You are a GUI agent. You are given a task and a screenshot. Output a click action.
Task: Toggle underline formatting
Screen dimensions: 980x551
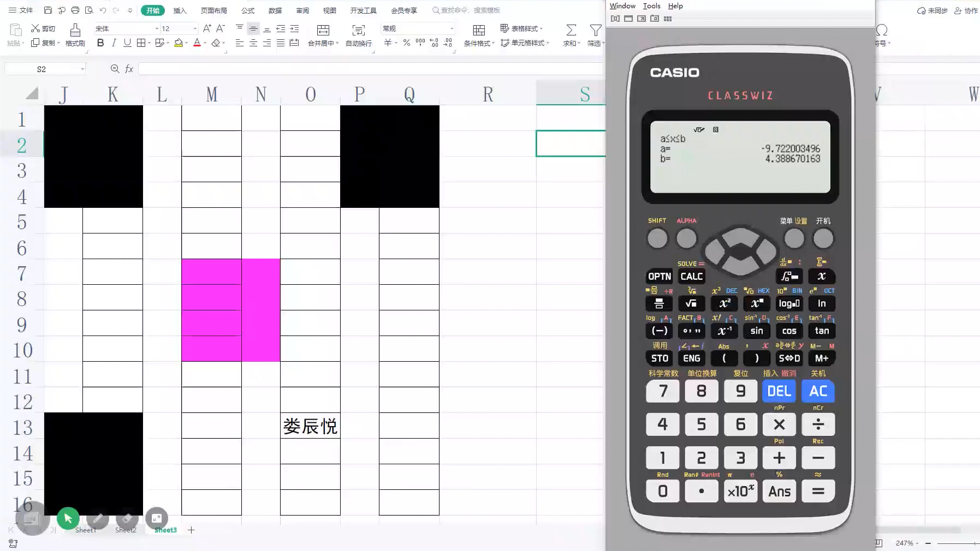click(127, 43)
